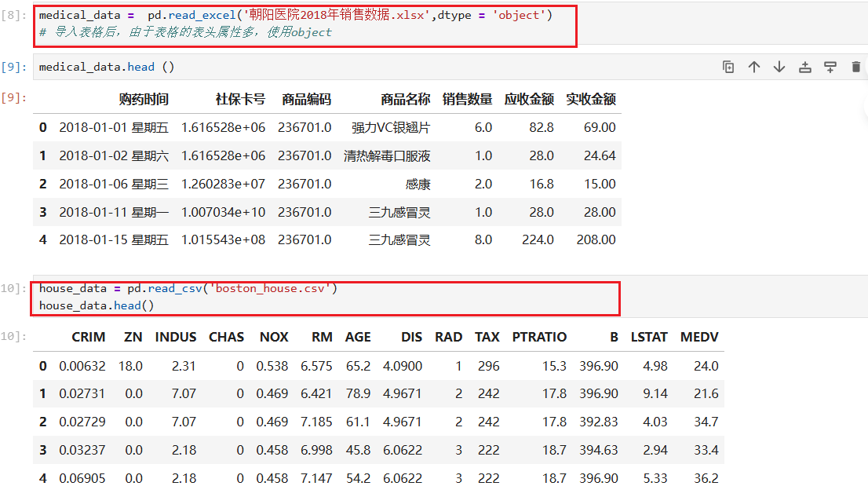Viewport: 868px width, 497px height.
Task: Move the selected cell down
Action: tap(779, 68)
